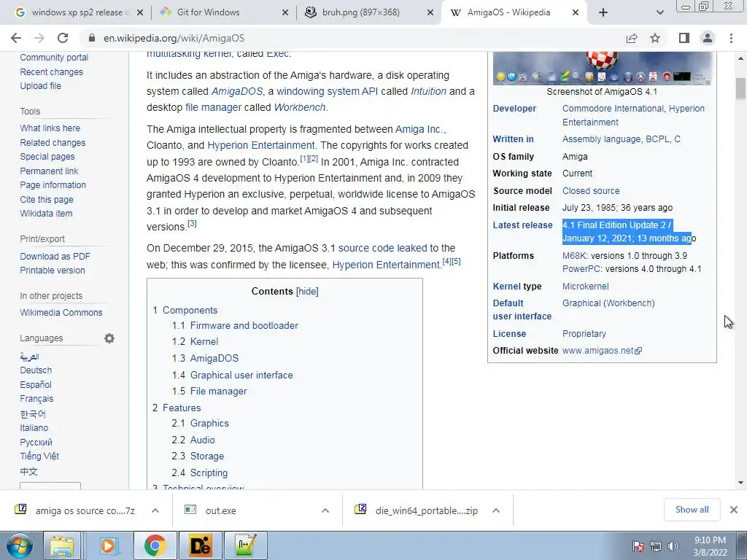Viewport: 747px width, 560px height.
Task: Click the AmigaOS 4.1 screenshot thumbnail
Action: (602, 68)
